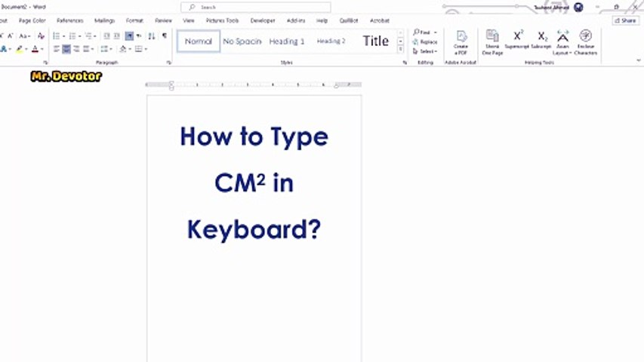Click the Sort icon in Paragraph group
Viewport: 644px width, 362px height.
[x=152, y=36]
